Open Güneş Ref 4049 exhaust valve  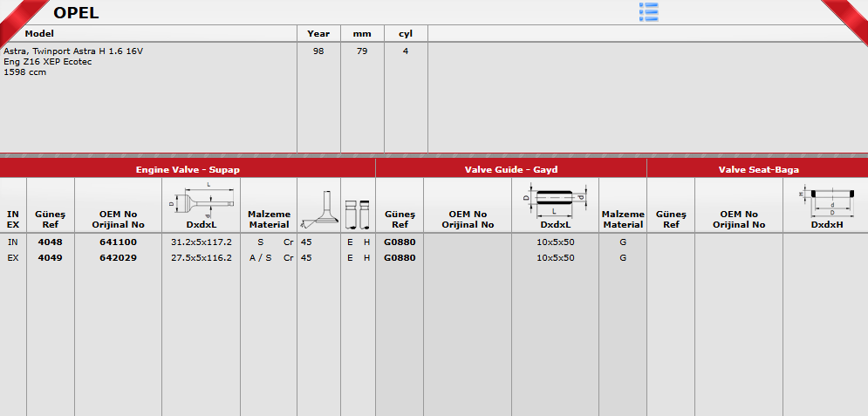[x=51, y=258]
